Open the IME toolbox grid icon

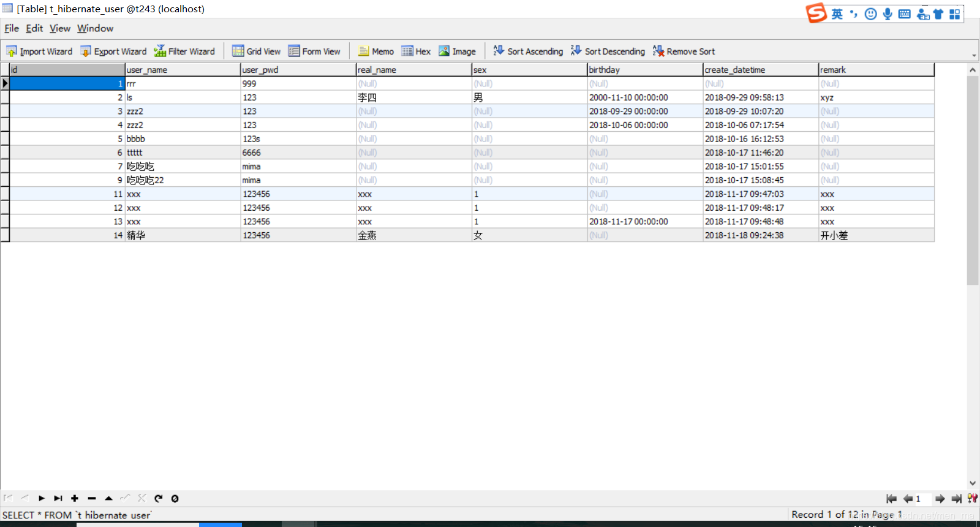[955, 14]
